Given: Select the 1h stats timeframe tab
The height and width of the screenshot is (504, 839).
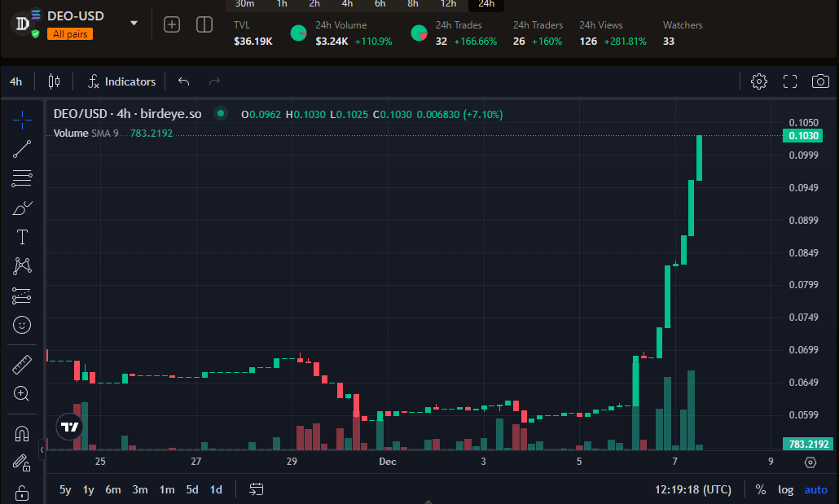Looking at the screenshot, I should point(282,4).
